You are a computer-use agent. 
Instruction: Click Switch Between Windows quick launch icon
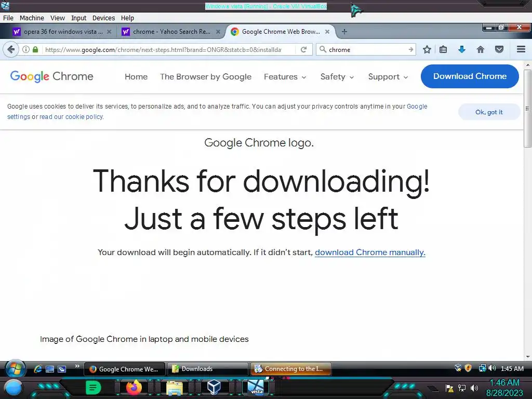(62, 369)
